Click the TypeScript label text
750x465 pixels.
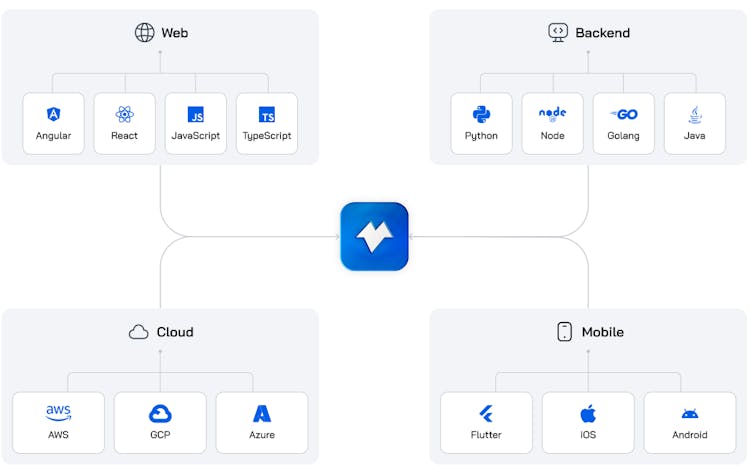pyautogui.click(x=267, y=136)
